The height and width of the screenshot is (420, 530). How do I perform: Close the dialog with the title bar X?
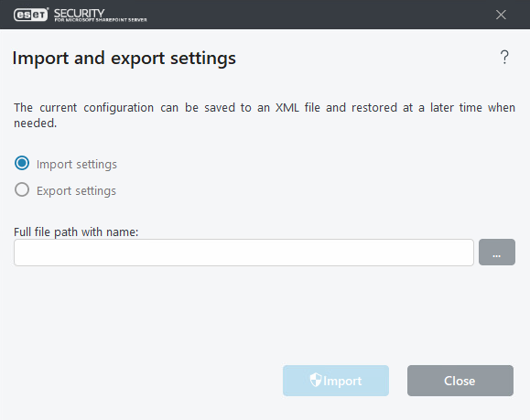[501, 15]
